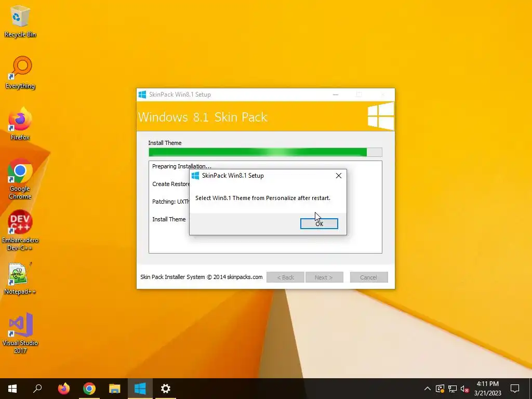
Task: Open the Action Center notifications icon
Action: point(515,389)
